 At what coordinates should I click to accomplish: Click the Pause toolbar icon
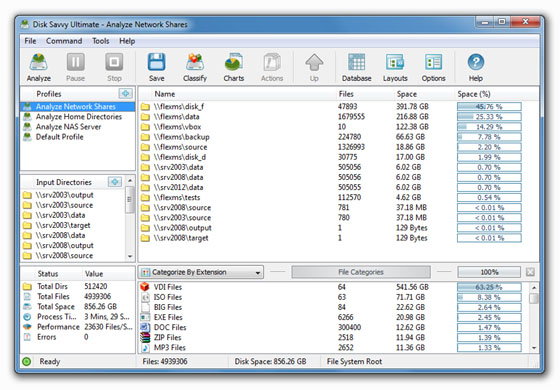click(x=75, y=68)
